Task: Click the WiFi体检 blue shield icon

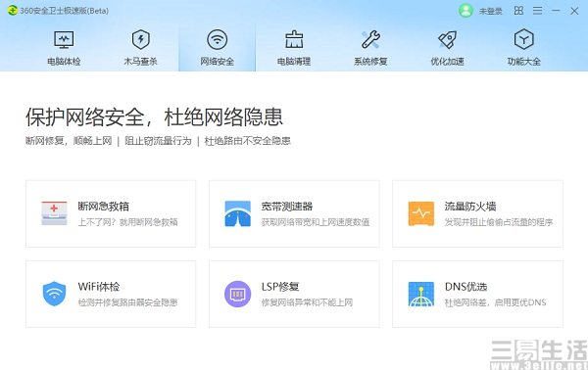Action: (54, 294)
